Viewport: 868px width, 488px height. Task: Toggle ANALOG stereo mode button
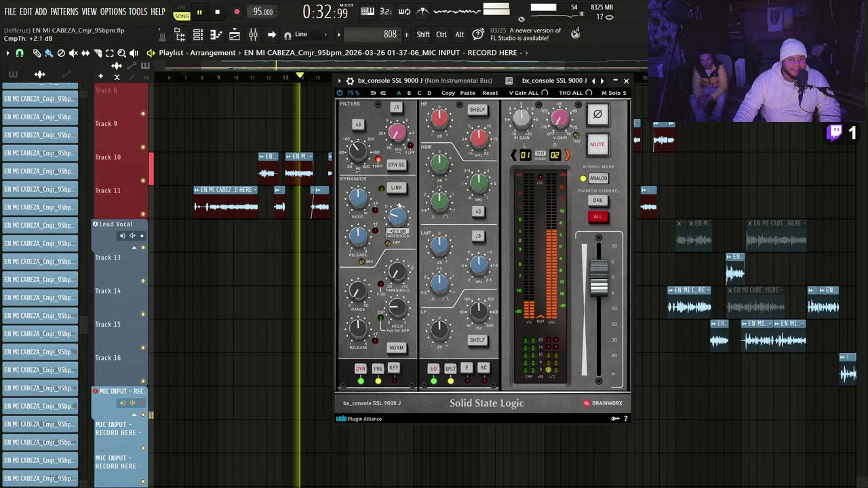coord(598,178)
